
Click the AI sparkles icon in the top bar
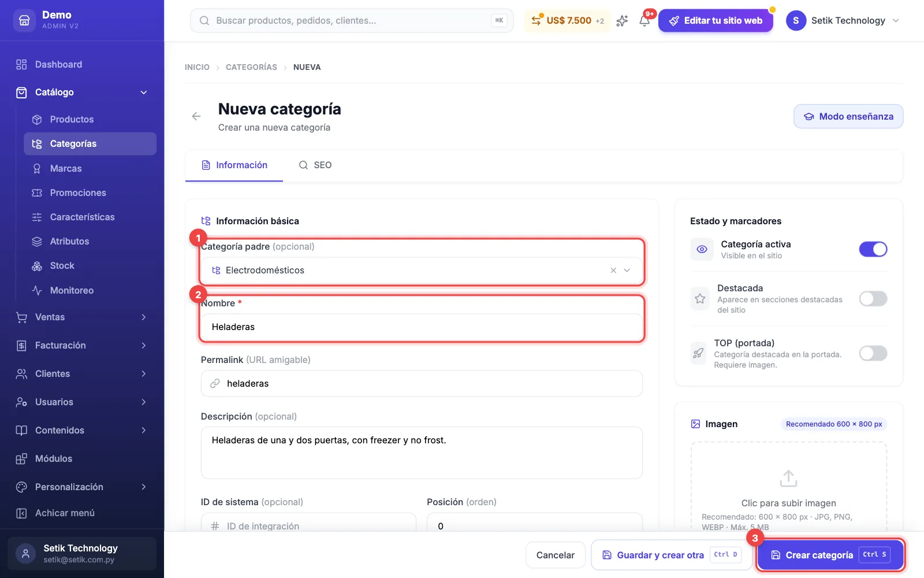point(622,21)
